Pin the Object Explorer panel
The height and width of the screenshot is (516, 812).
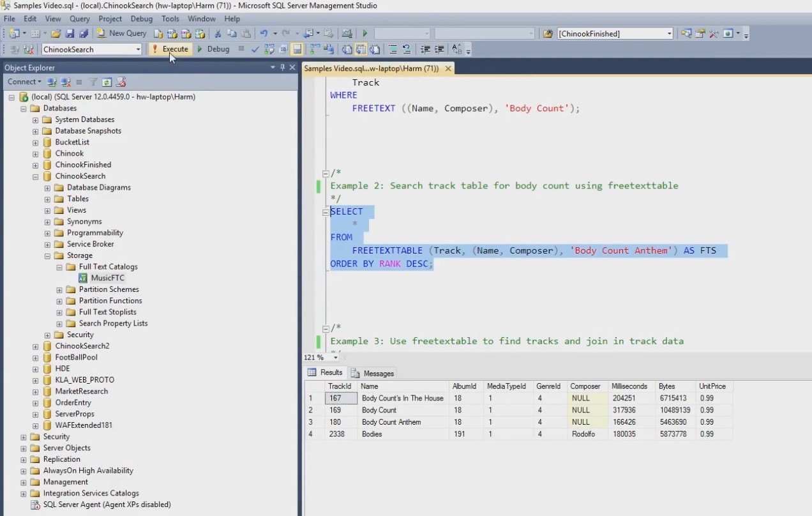283,68
